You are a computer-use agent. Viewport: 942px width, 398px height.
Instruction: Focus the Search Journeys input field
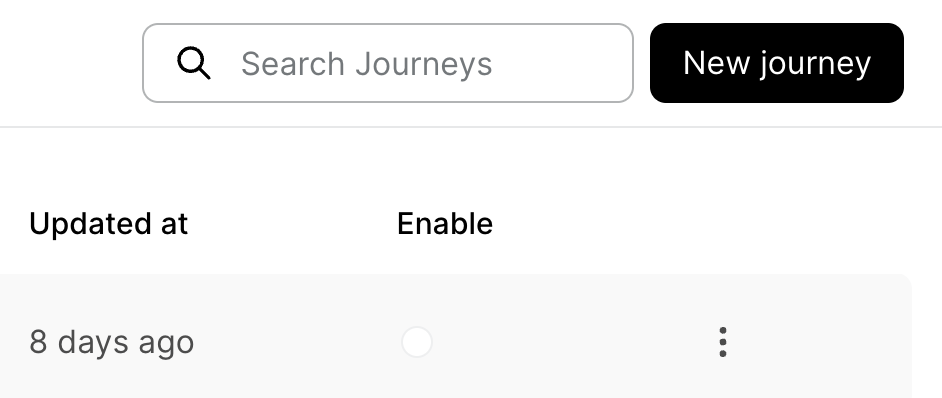(388, 63)
